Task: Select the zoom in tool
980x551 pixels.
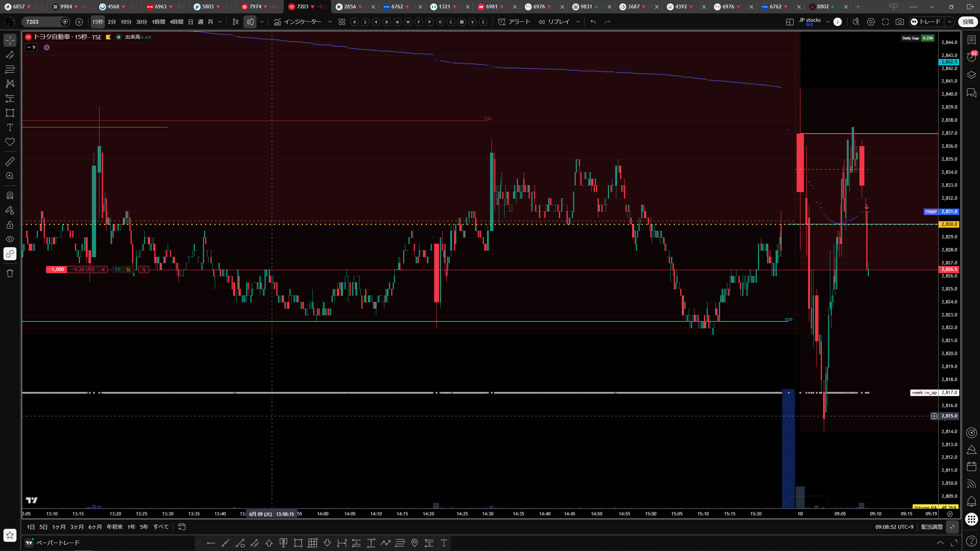Action: tap(10, 176)
